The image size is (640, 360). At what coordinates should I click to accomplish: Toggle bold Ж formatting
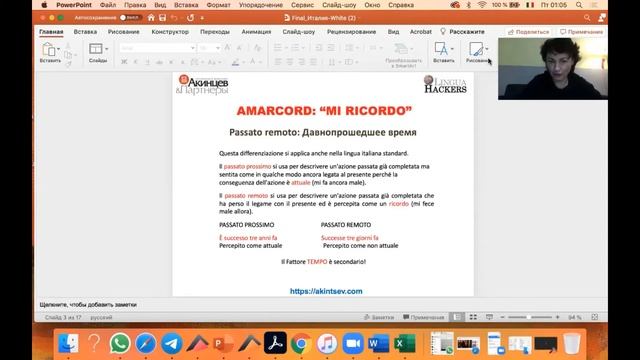click(124, 62)
